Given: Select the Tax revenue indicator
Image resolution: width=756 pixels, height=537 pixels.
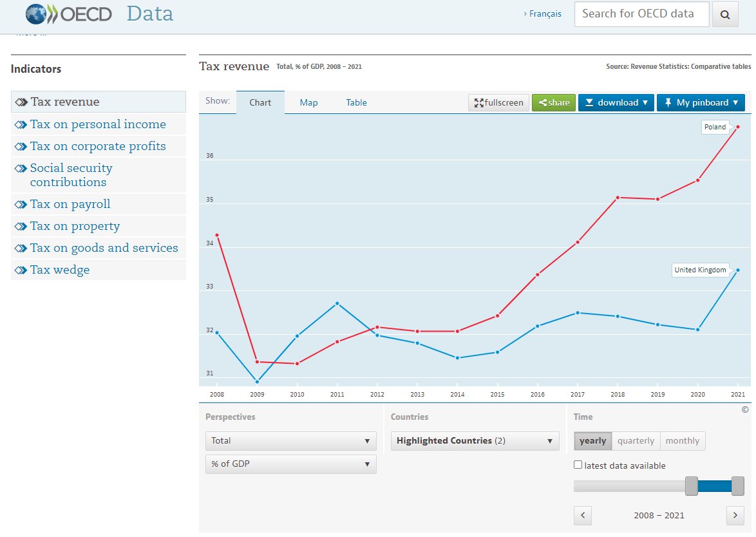Looking at the screenshot, I should click(99, 102).
